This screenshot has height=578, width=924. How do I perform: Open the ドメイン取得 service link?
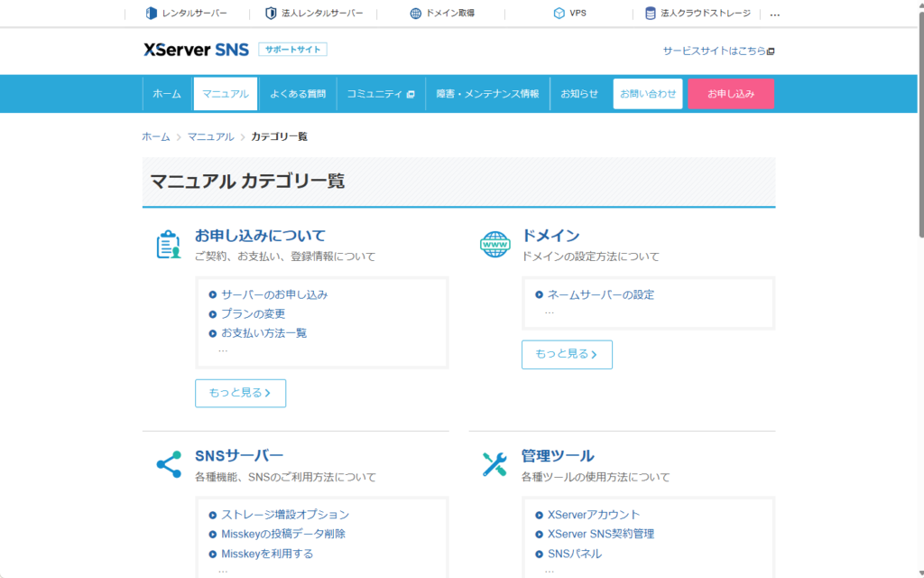442,13
